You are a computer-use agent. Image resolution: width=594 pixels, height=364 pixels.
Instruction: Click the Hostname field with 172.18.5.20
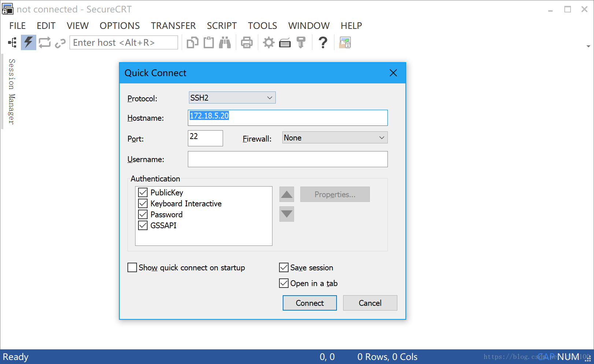click(x=288, y=118)
